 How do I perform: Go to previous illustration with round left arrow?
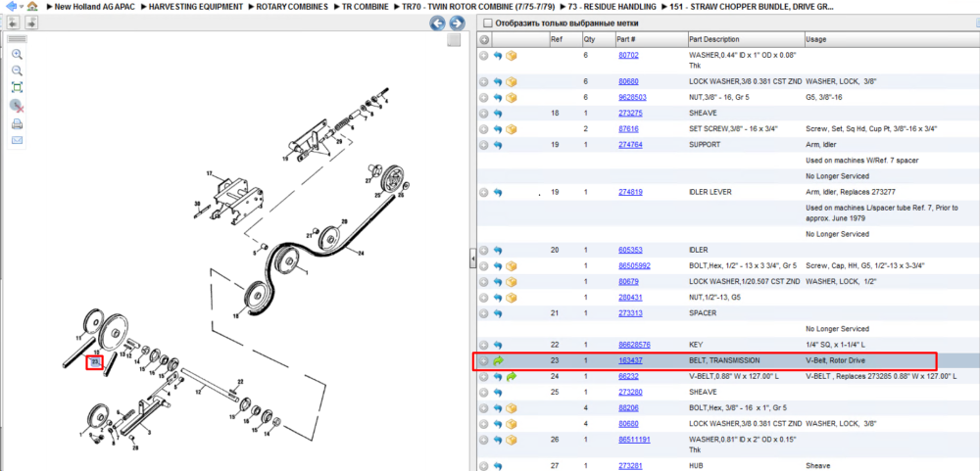(437, 24)
